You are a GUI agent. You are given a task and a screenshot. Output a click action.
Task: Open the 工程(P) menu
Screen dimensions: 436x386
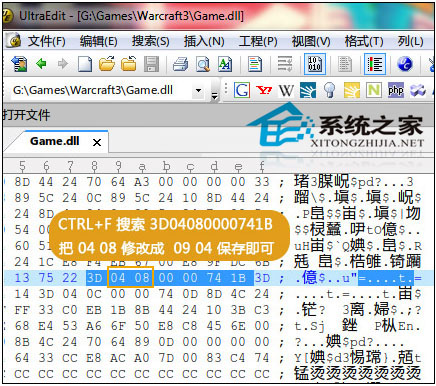[x=258, y=41]
